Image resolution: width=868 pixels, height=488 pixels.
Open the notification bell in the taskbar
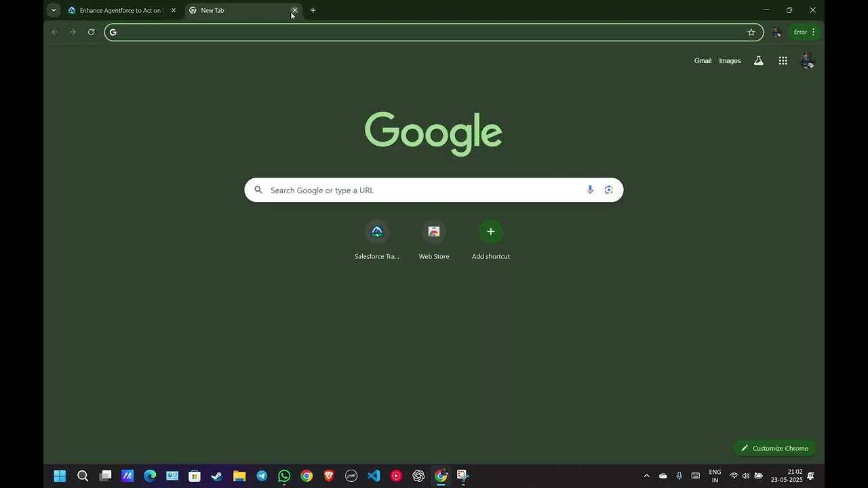(x=810, y=476)
